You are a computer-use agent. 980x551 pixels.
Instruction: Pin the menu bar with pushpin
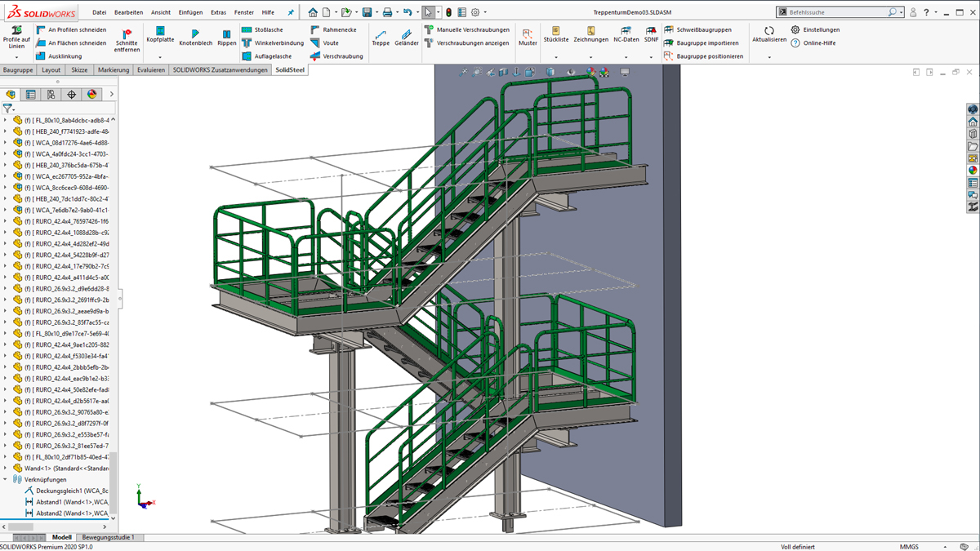(290, 13)
